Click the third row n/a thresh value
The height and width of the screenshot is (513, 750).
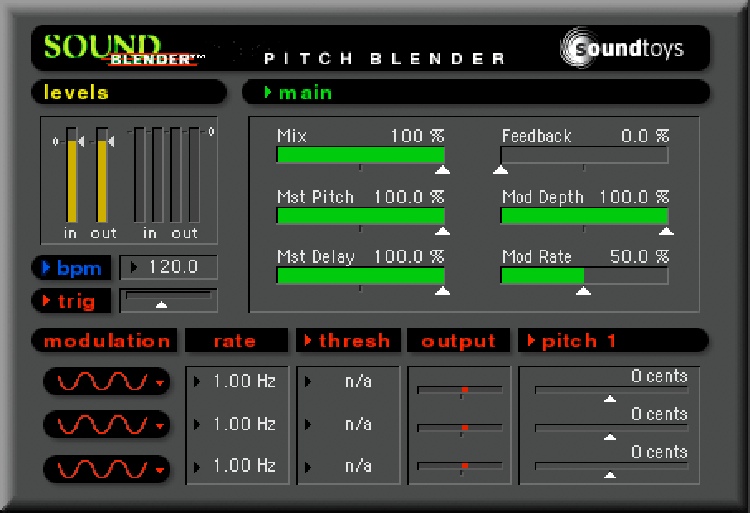pyautogui.click(x=358, y=466)
